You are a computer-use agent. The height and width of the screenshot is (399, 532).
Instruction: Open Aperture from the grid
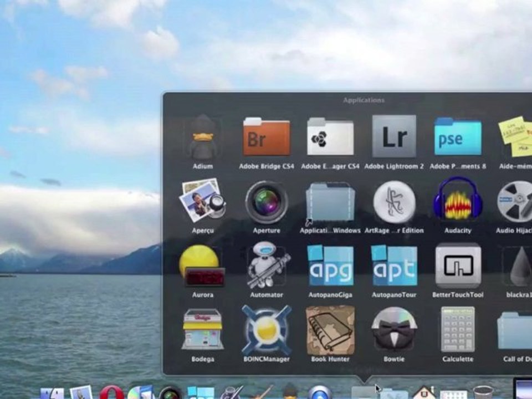[x=267, y=202]
